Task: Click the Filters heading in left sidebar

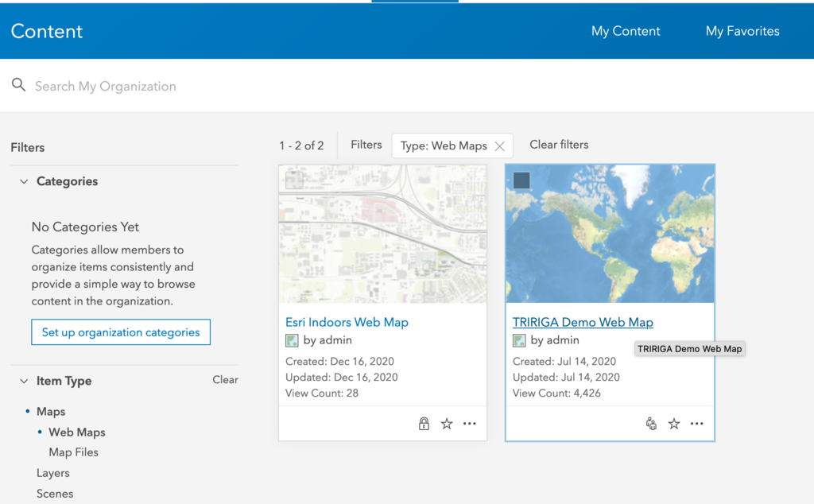Action: click(x=28, y=147)
